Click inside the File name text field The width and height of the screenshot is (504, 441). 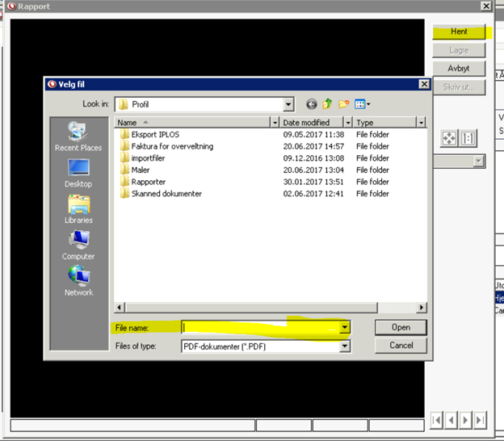coord(258,327)
